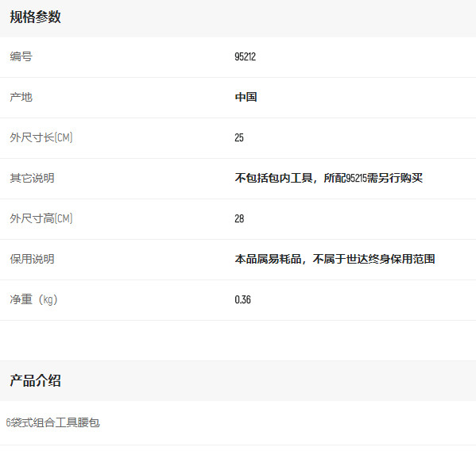Click the product number 95212
The height and width of the screenshot is (451, 476).
[x=246, y=56]
